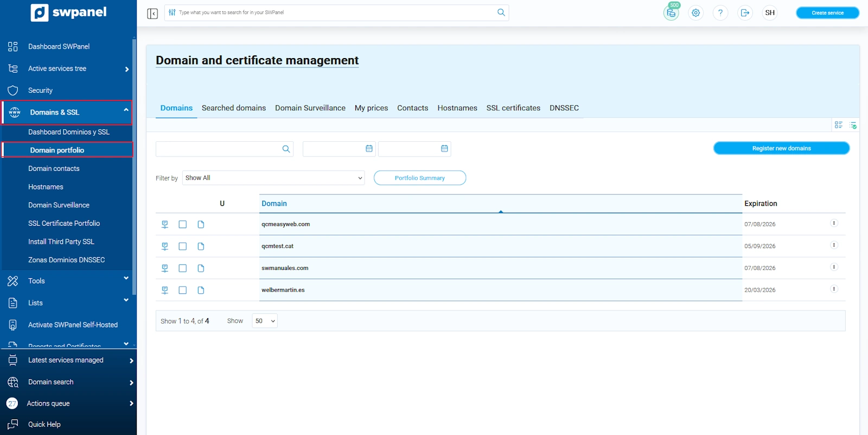Click the Register new domains button

pyautogui.click(x=781, y=148)
